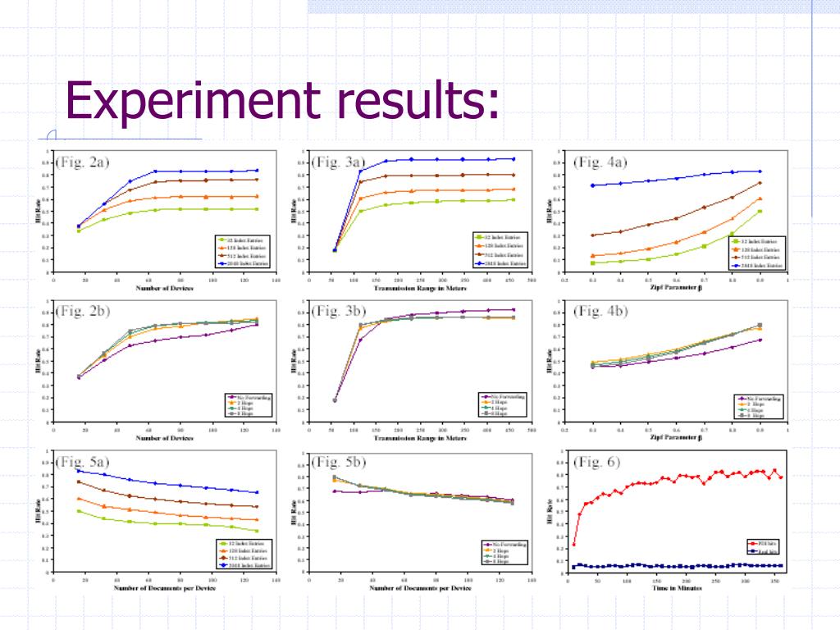
Task: Select the Fig. 5b chart
Action: tap(413, 521)
